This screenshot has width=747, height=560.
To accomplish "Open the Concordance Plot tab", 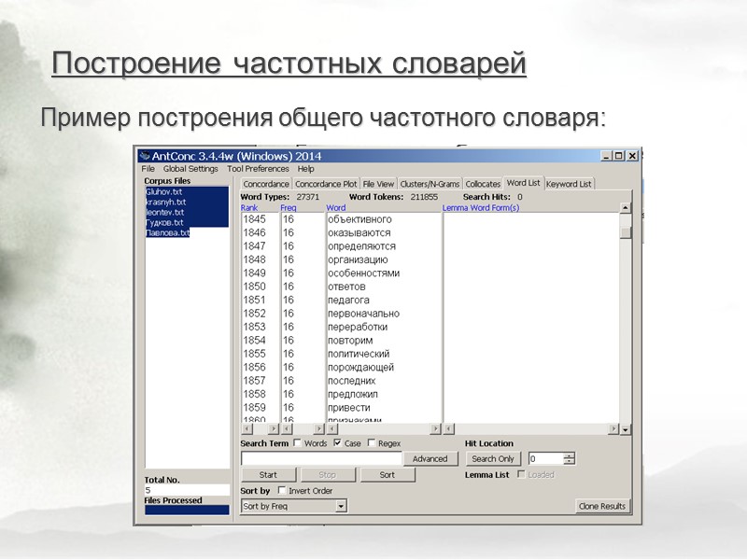I will pyautogui.click(x=327, y=184).
